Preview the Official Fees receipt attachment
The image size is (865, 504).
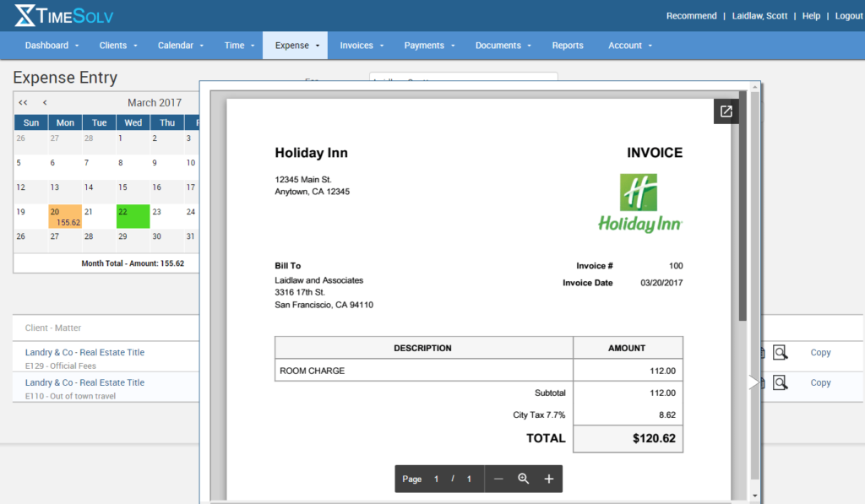[781, 352]
